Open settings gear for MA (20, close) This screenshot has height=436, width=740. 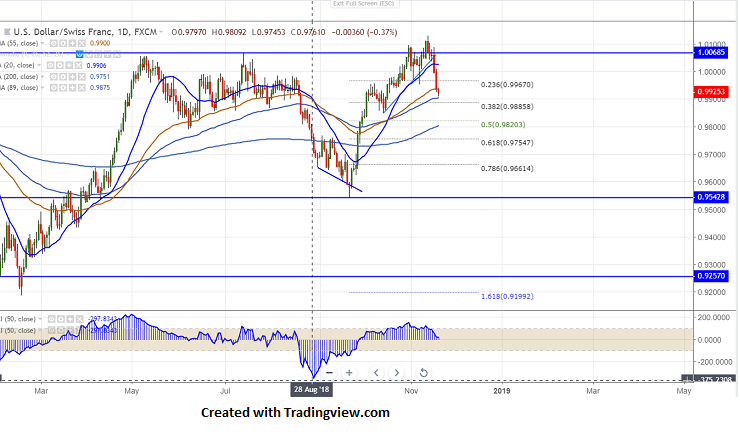click(60, 66)
